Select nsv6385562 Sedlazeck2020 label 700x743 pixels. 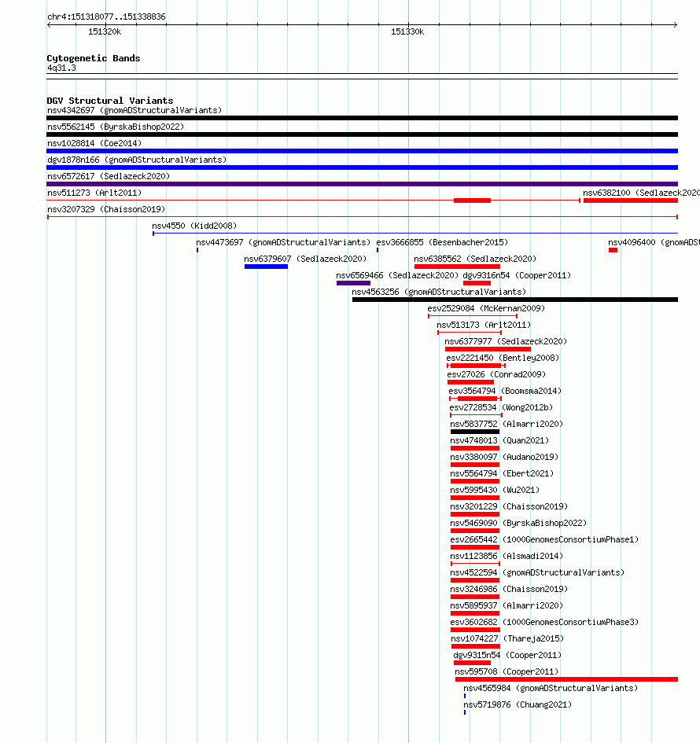coord(475,259)
